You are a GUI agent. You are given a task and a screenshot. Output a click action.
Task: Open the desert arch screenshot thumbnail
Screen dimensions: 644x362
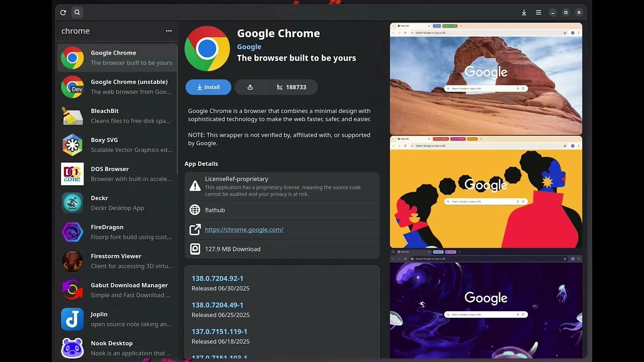(x=486, y=79)
